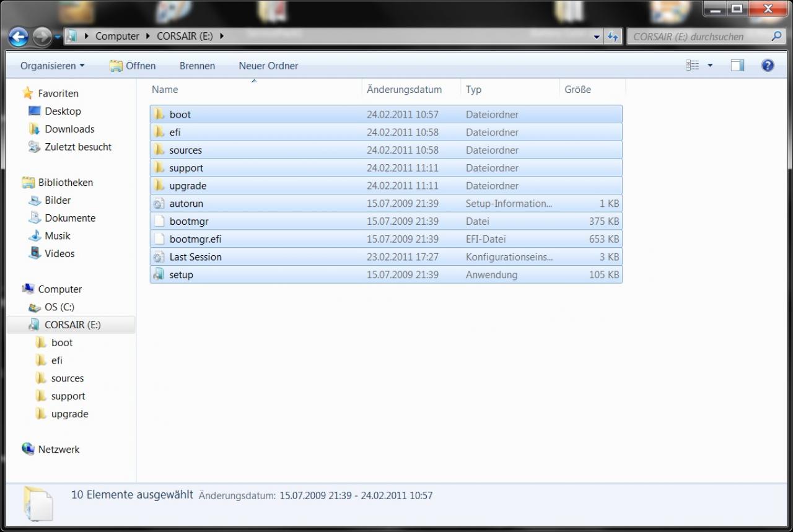Select Desktop under Favoriten
The width and height of the screenshot is (793, 532).
[x=63, y=111]
